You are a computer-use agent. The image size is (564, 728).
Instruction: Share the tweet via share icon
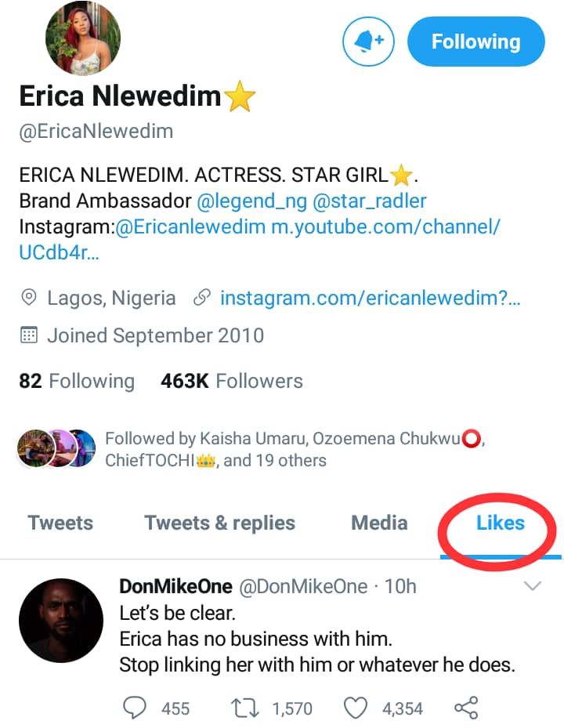[466, 708]
